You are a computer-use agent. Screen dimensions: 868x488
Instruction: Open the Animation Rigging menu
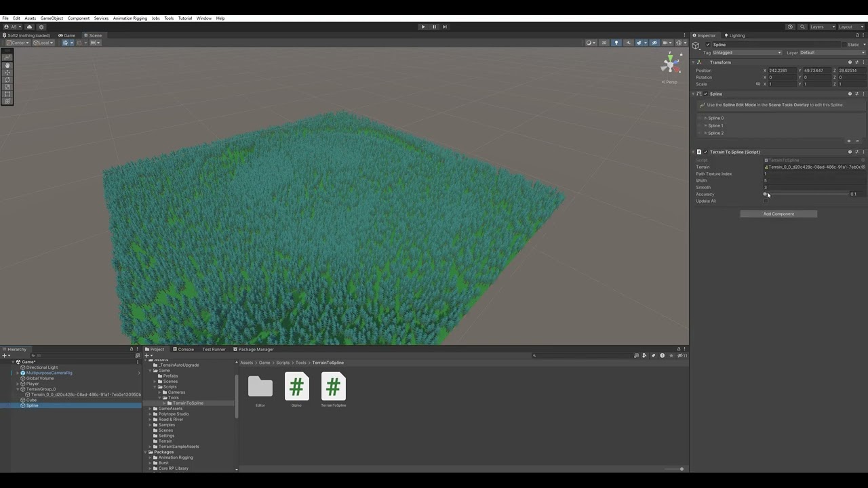click(130, 18)
